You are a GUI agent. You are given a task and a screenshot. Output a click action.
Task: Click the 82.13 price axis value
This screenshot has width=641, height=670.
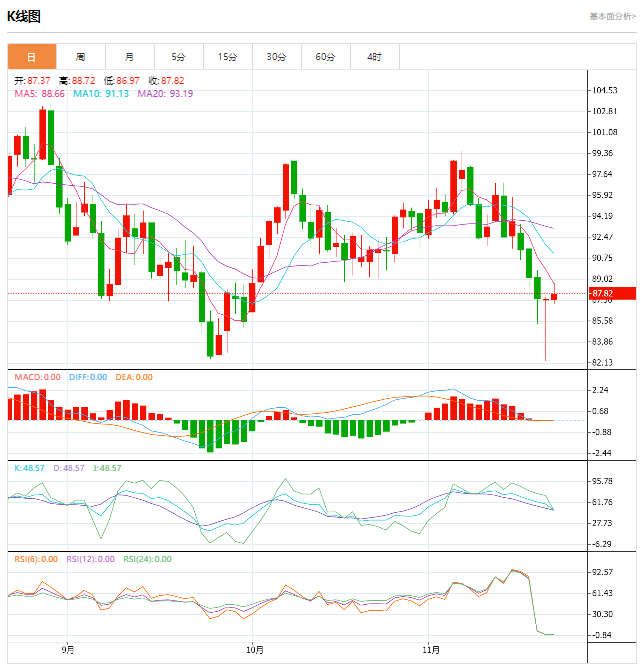point(602,362)
